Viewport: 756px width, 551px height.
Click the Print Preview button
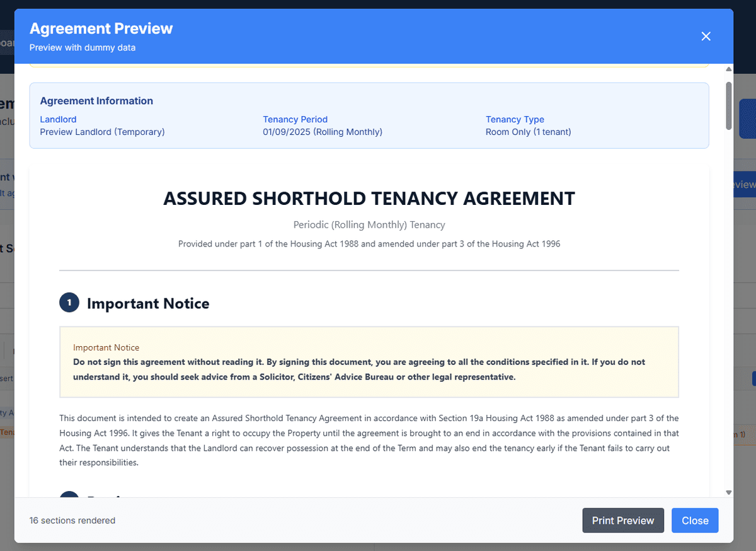click(623, 520)
